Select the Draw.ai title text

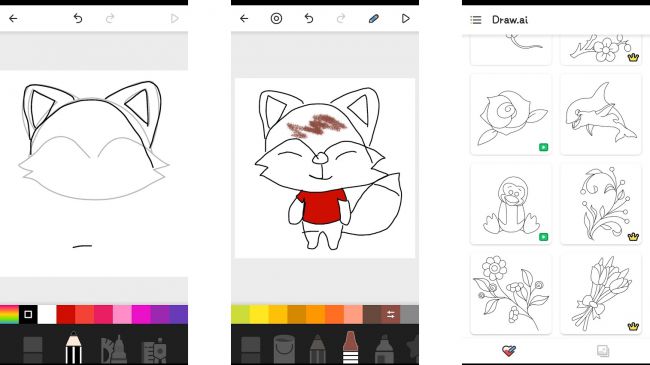click(510, 19)
